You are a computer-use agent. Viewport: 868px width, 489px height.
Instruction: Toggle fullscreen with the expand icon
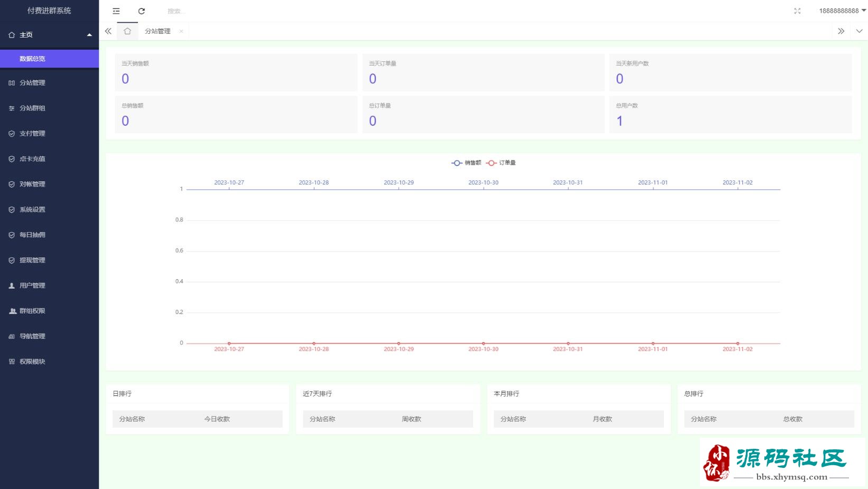tap(797, 11)
